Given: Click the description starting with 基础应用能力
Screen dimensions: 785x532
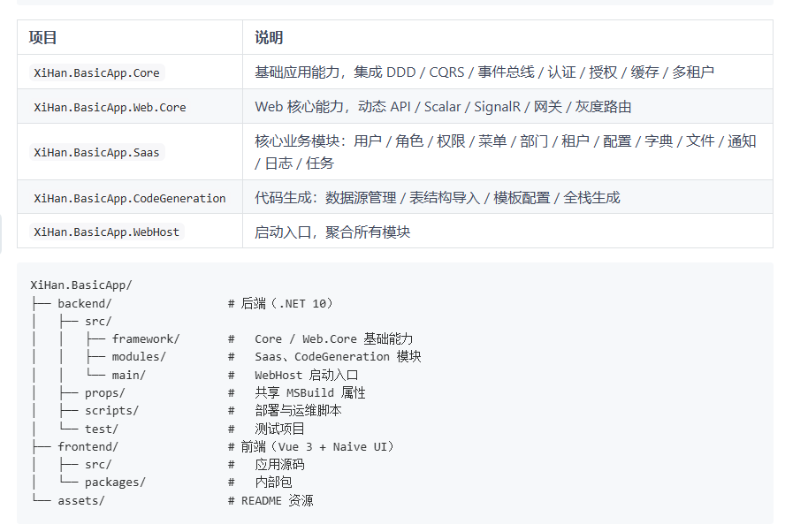Looking at the screenshot, I should coord(484,72).
